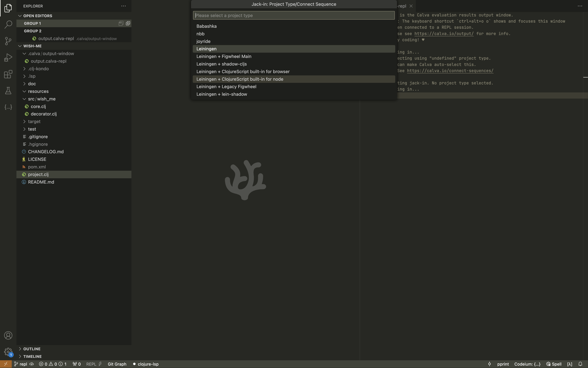Click the remote window indicator in status bar
The height and width of the screenshot is (368, 588).
6,364
